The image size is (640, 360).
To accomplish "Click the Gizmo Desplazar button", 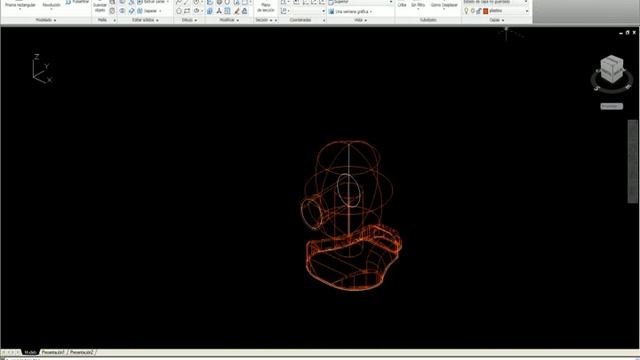I will coord(444,6).
